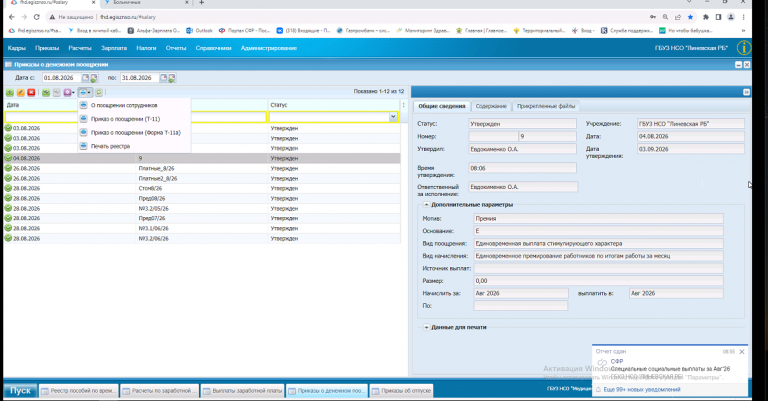Viewport: 768px width, 401px height.
Task: Select the order row Пред08/26
Action: click(202, 199)
